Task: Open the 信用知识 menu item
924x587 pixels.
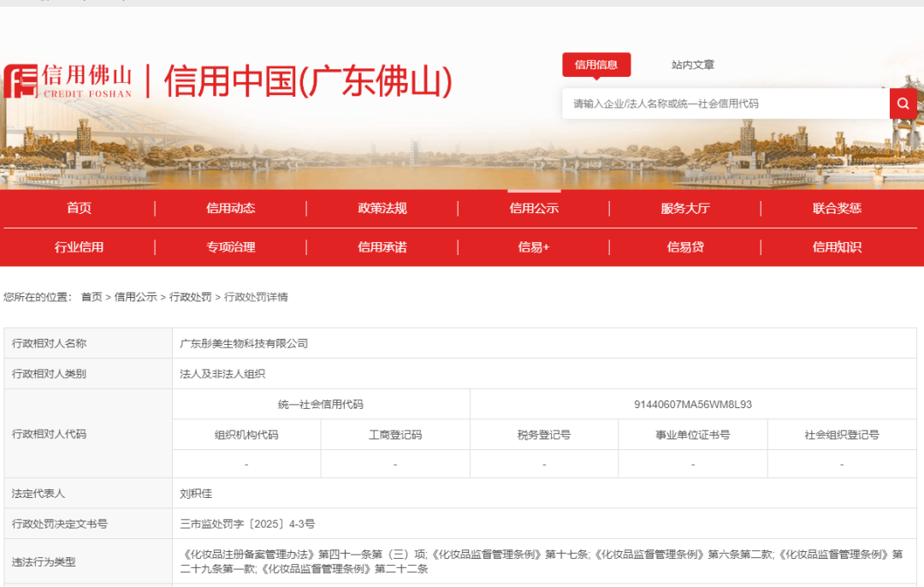Action: [x=837, y=247]
